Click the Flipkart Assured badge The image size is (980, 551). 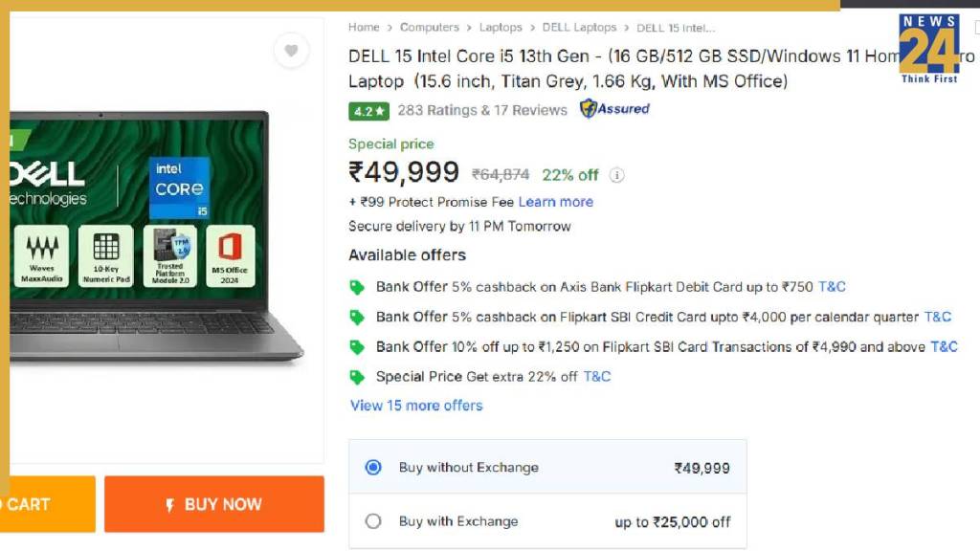point(614,109)
